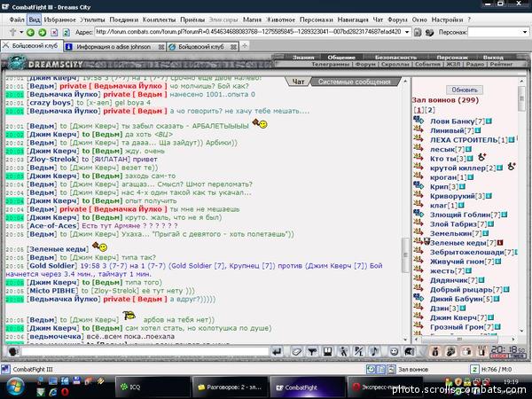Click the helmet icon in chat toolbar
Image resolution: width=532 pixels, height=399 pixels.
point(410,352)
